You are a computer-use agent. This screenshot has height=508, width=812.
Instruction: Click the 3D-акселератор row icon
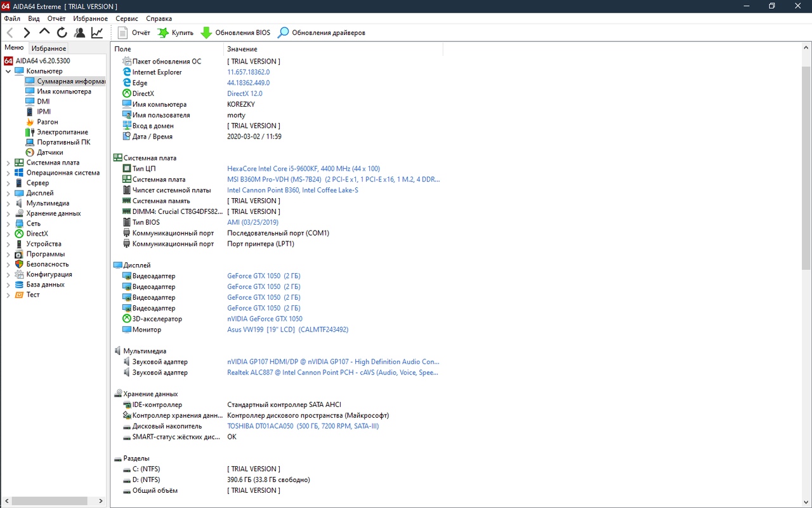[x=127, y=319]
